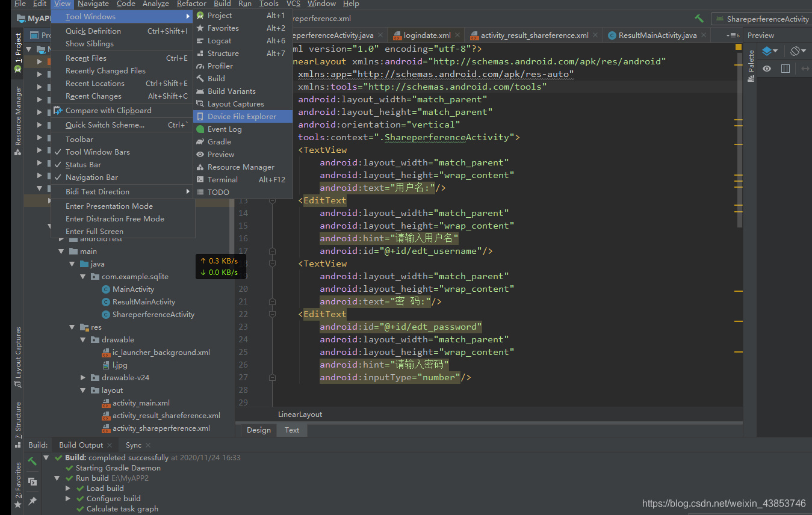Choose Favorites in Tool Windows submenu

tap(243, 28)
